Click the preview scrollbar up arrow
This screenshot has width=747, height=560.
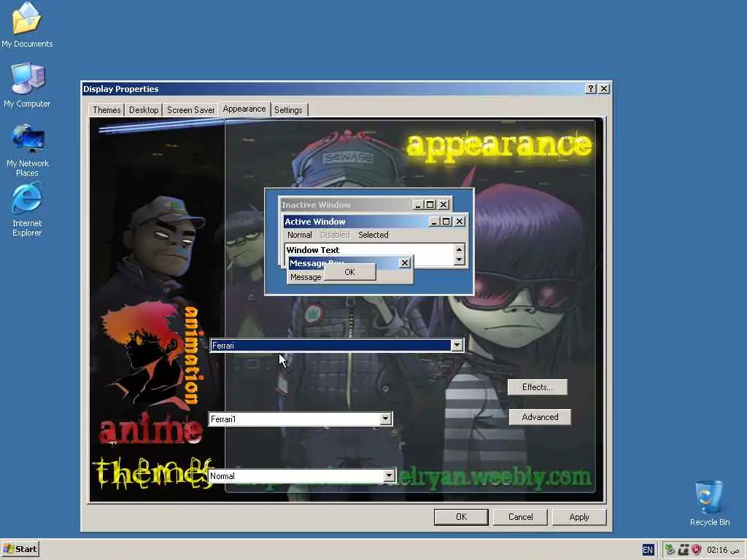pyautogui.click(x=459, y=249)
